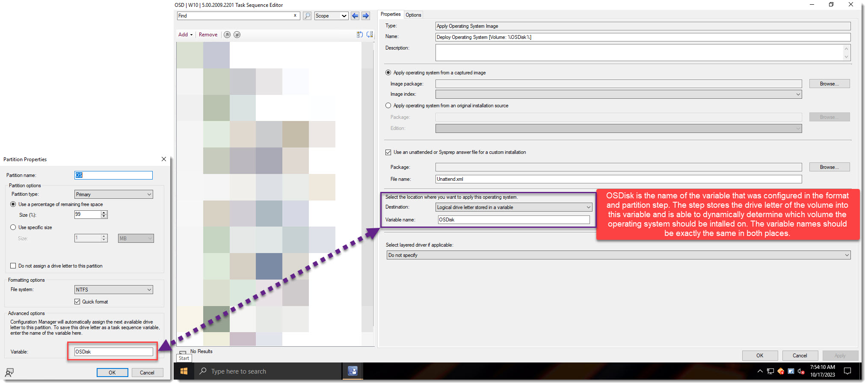Click OK in Partition Properties
Screen dimensions: 868x386
[112, 373]
